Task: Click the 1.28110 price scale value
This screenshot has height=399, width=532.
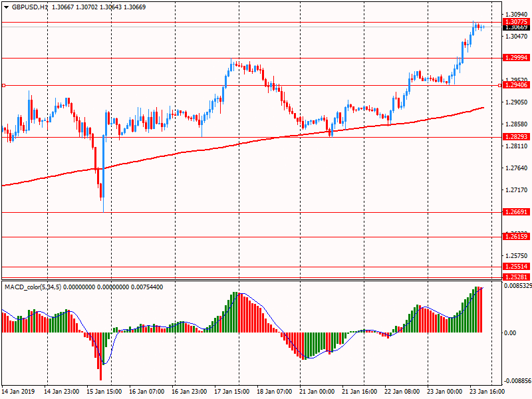Action: (x=517, y=146)
